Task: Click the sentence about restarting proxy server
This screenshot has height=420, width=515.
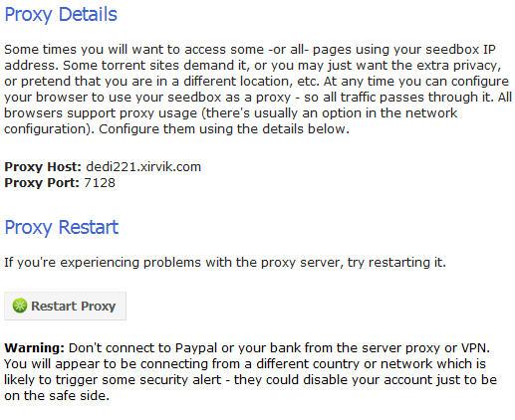Action: click(x=225, y=263)
